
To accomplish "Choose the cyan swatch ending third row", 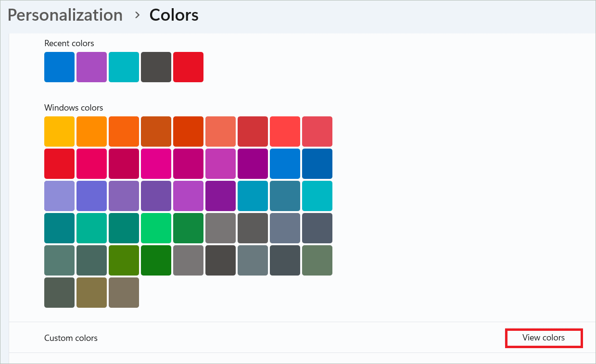I will 317,196.
